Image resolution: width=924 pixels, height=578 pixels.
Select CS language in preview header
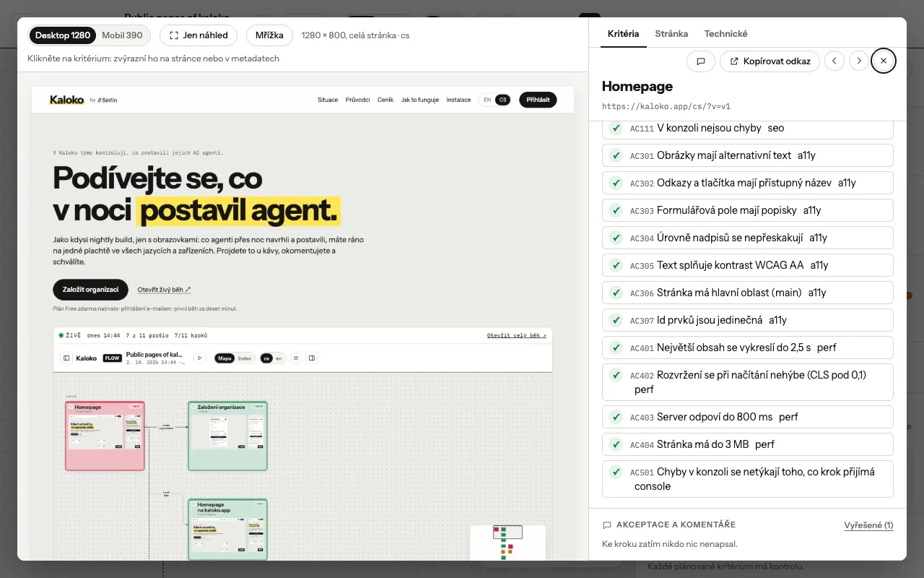pyautogui.click(x=502, y=100)
